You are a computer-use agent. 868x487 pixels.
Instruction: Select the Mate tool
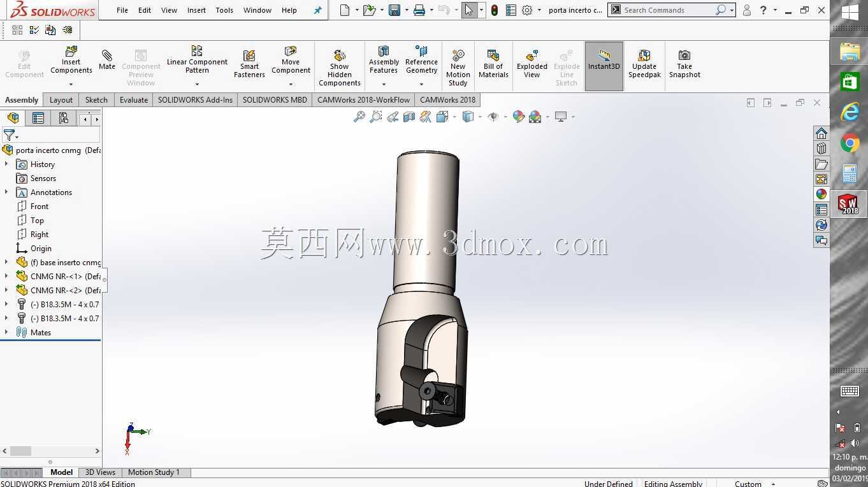tap(107, 60)
